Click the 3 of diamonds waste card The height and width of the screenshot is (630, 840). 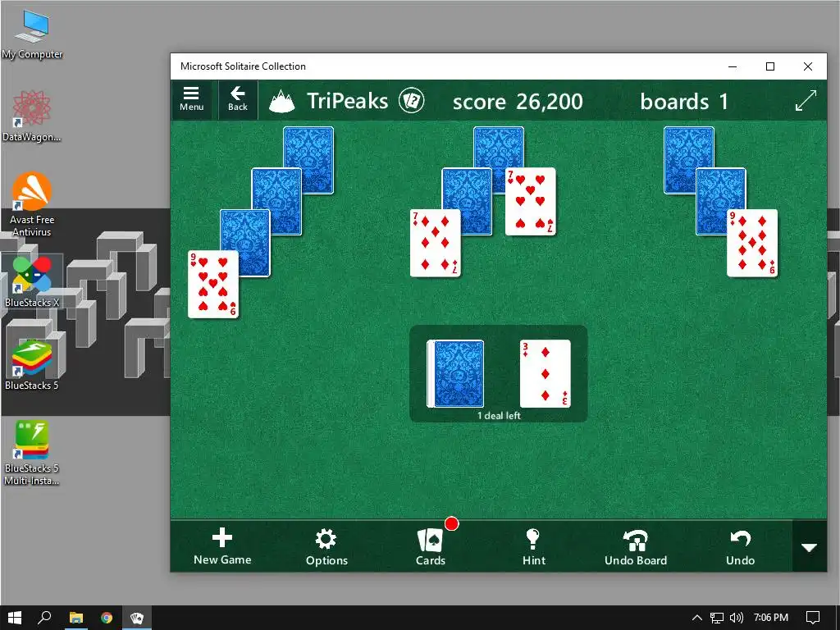point(545,374)
